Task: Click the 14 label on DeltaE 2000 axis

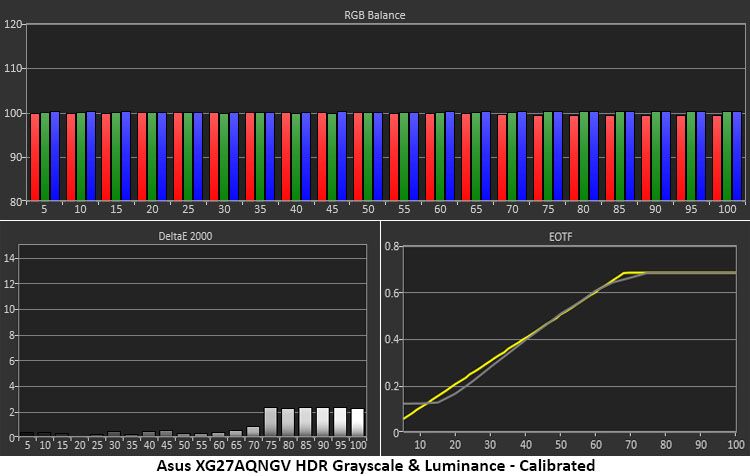Action: [x=10, y=258]
